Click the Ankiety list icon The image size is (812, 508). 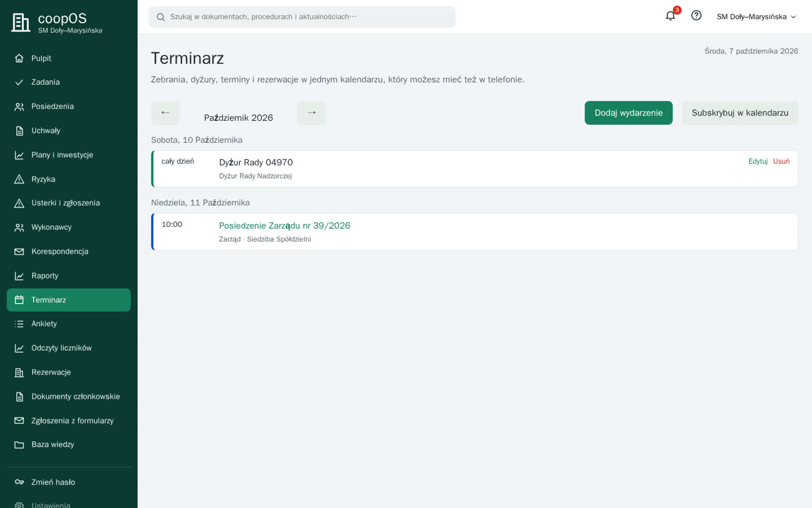click(x=19, y=324)
